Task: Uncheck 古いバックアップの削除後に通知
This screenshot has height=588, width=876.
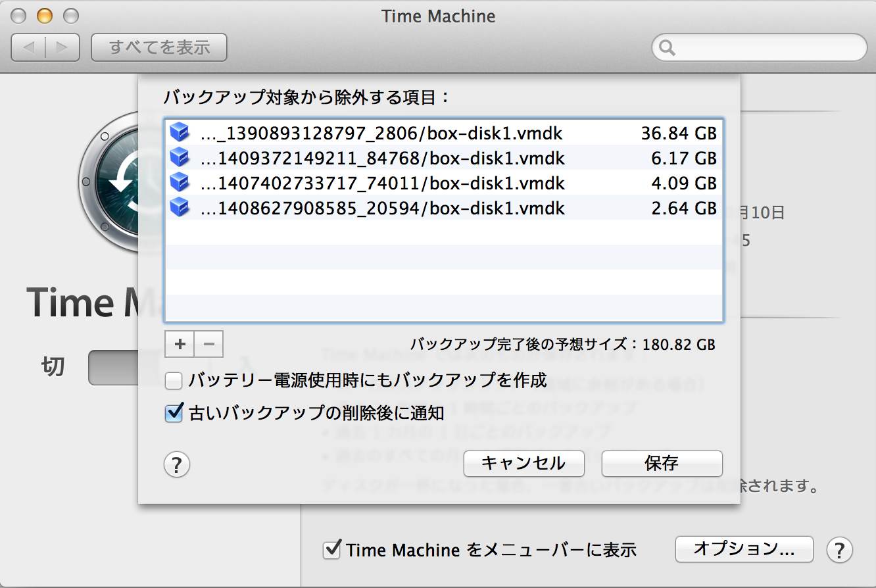Action: tap(173, 413)
